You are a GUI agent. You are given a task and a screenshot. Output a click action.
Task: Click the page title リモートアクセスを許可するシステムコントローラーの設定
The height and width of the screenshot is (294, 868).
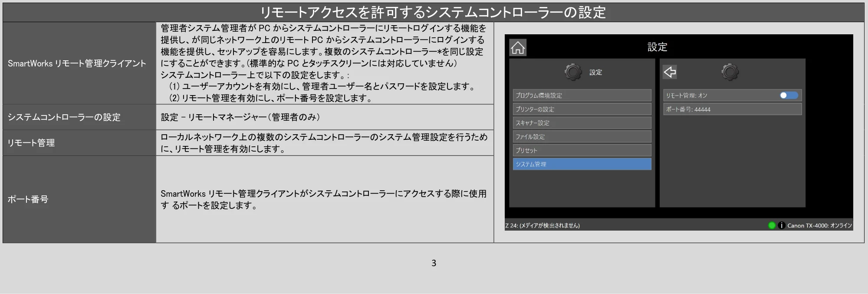433,12
